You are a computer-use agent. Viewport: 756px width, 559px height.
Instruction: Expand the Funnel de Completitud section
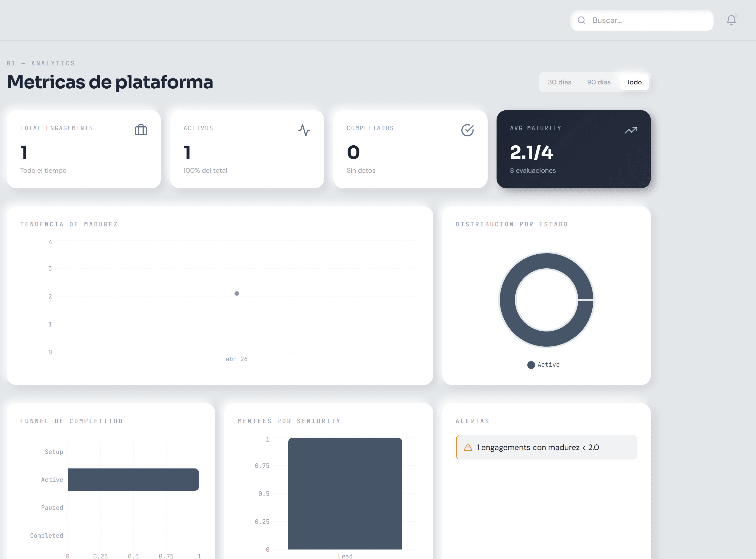(x=71, y=421)
